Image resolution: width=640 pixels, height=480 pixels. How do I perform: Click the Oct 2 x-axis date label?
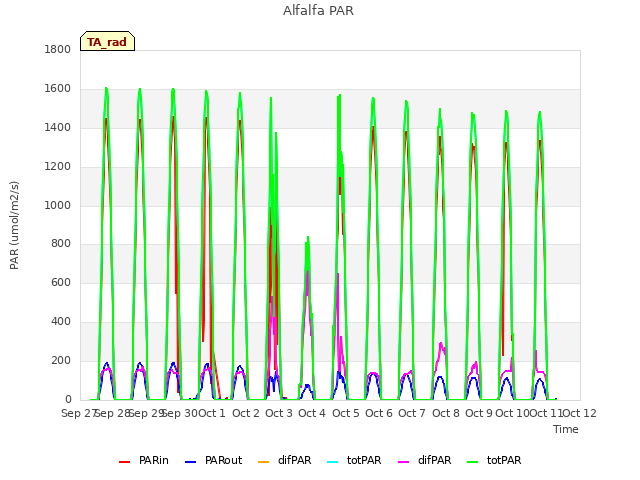(246, 413)
